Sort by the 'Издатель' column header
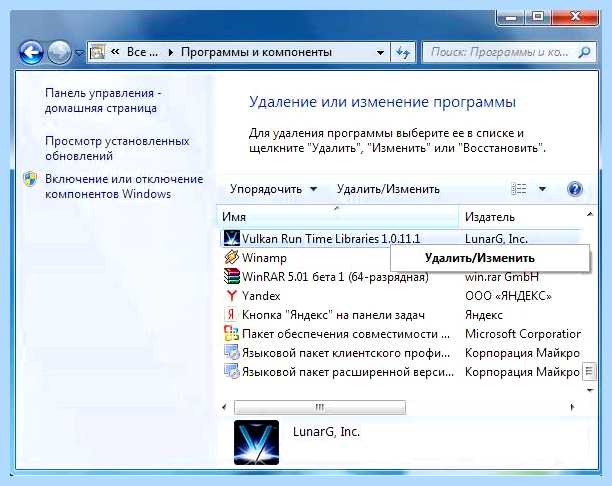 click(x=521, y=217)
